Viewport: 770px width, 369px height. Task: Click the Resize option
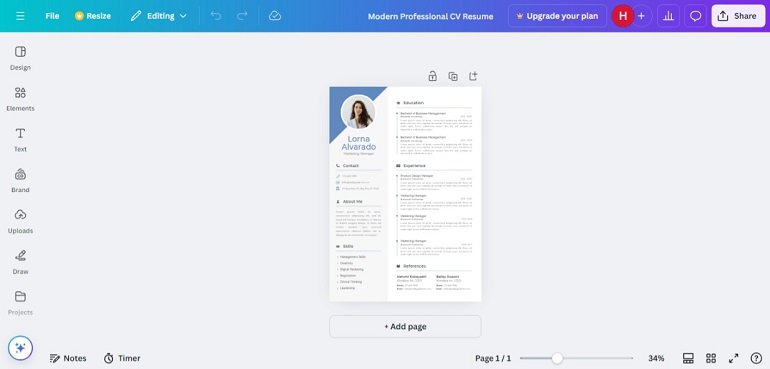93,16
